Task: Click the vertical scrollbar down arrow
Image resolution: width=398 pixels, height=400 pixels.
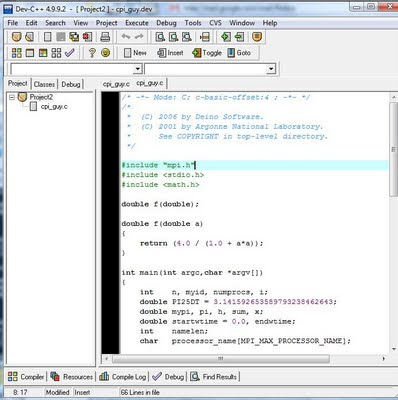Action: coord(393,349)
